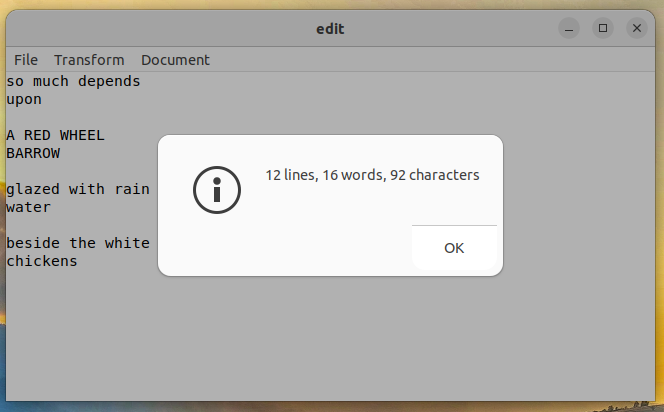The image size is (664, 412).
Task: Open the Document menu
Action: click(175, 60)
